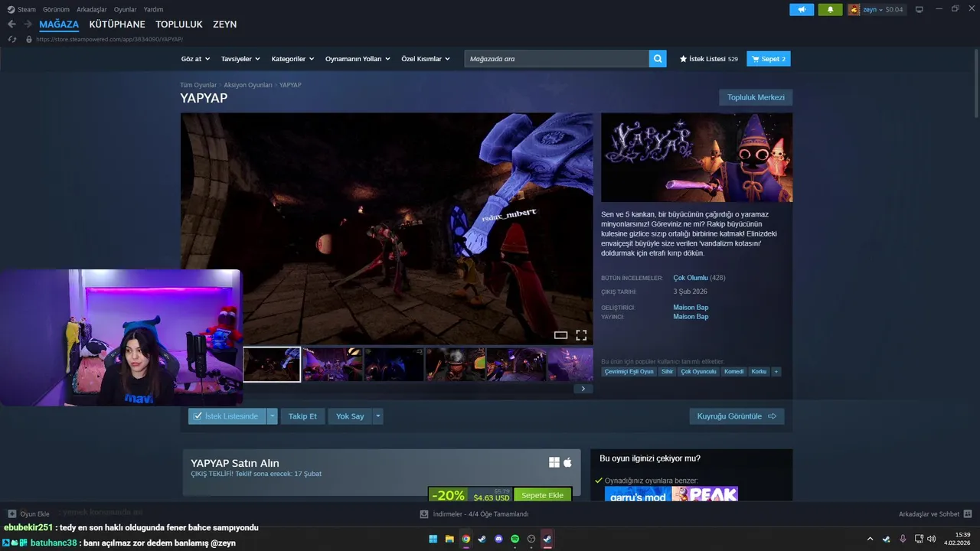Open the İstek Listesi star link
The height and width of the screenshot is (551, 980).
(x=708, y=59)
